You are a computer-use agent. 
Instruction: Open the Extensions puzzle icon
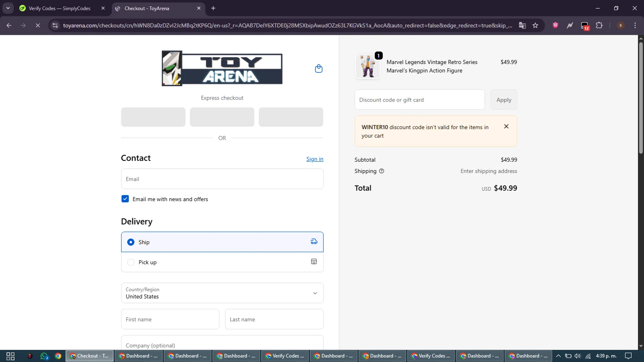pyautogui.click(x=599, y=25)
